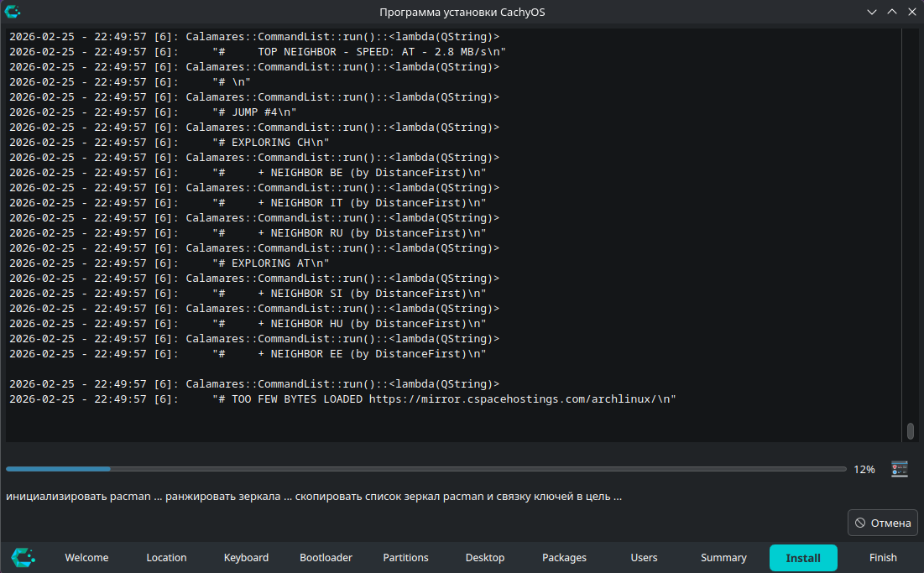Select the Keyboard step

click(246, 557)
